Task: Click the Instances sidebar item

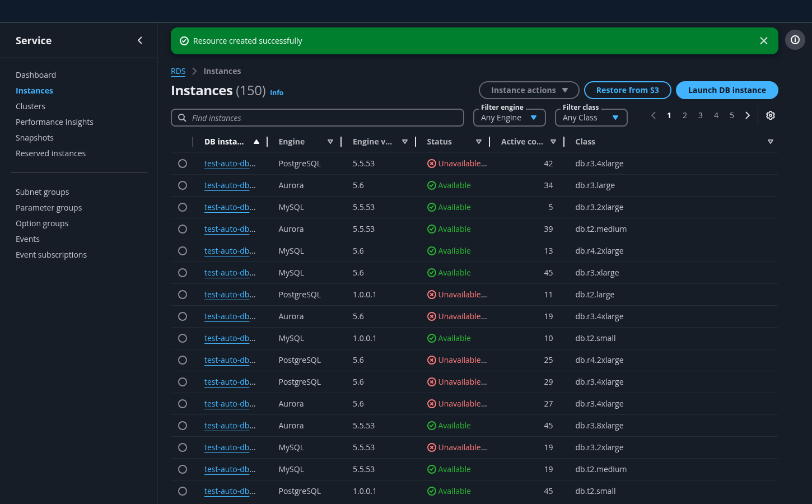Action: click(34, 91)
